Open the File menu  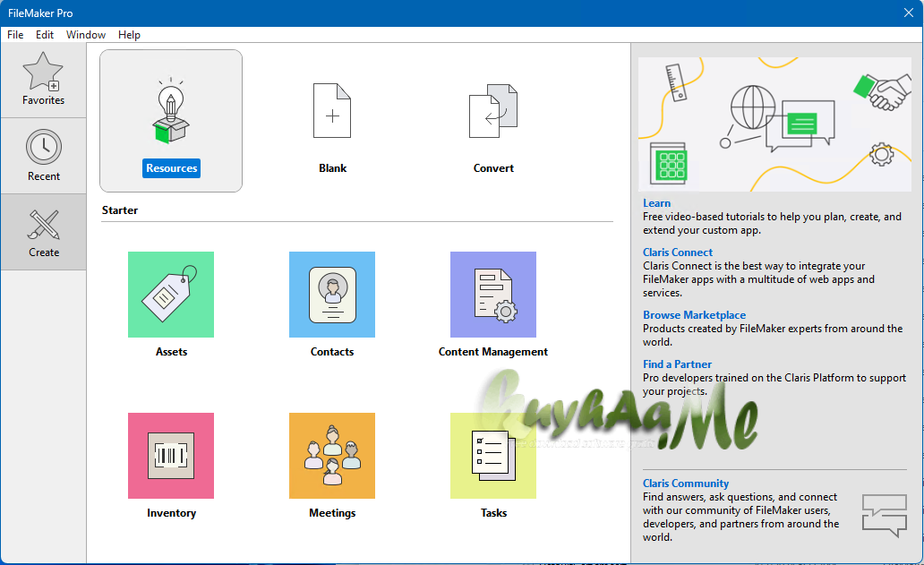click(15, 35)
